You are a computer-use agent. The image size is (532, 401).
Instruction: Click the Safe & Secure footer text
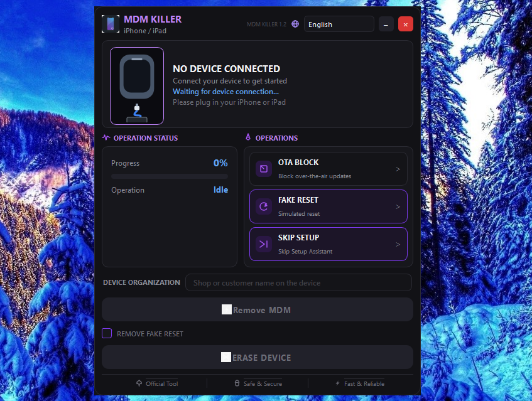point(263,383)
